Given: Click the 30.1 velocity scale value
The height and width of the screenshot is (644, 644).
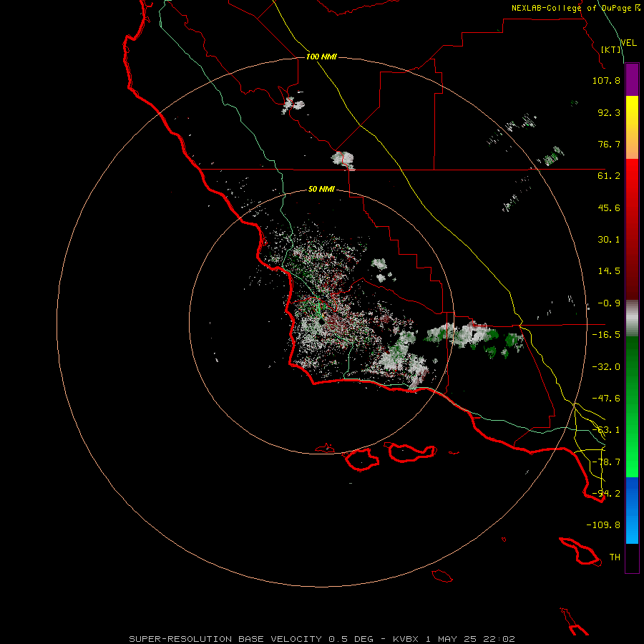Looking at the screenshot, I should click(609, 240).
